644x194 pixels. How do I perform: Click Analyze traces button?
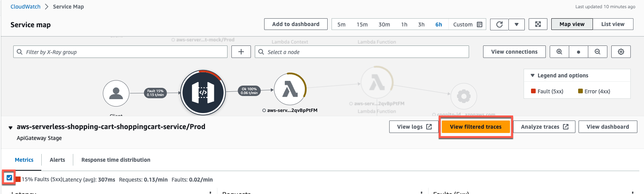[x=544, y=127]
